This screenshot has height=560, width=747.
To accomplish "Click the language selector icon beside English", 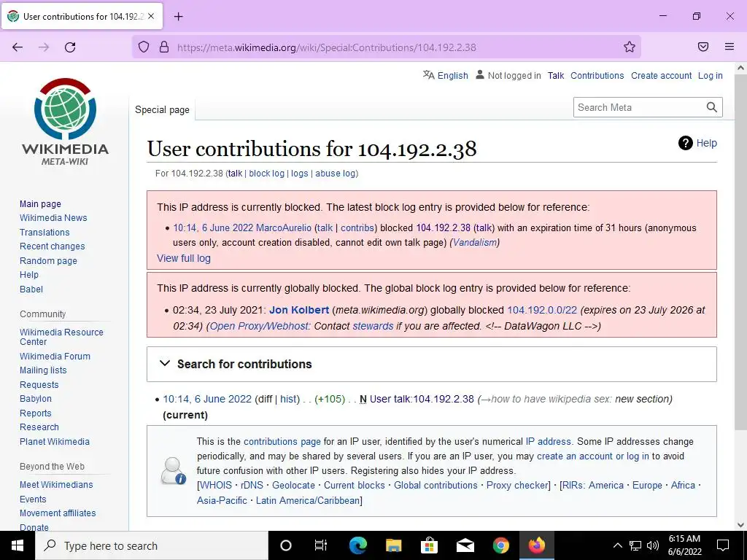I will point(429,75).
